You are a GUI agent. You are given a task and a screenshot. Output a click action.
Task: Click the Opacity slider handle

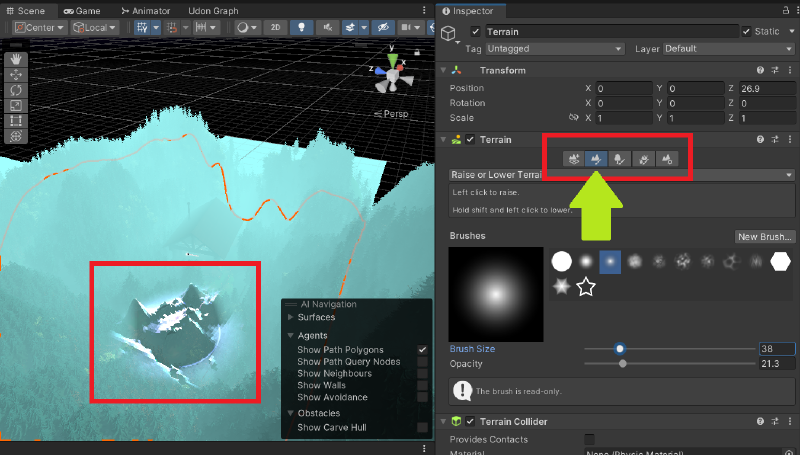point(623,364)
